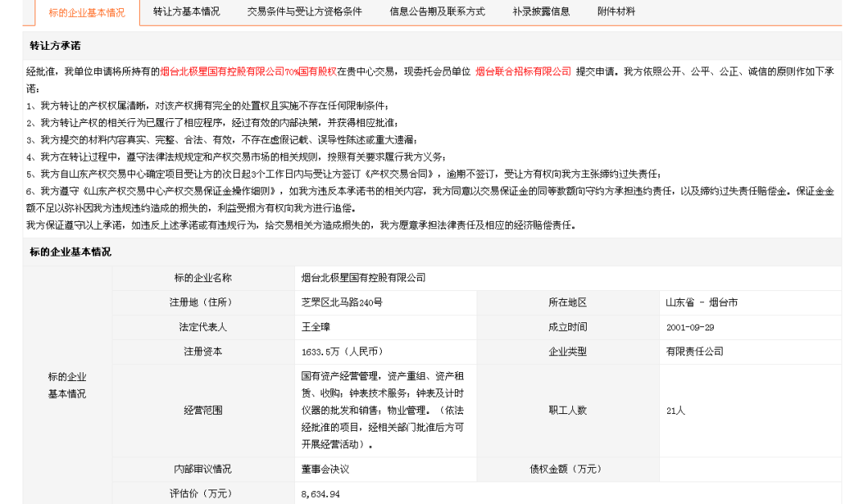
Task: Click the 注册资本 label cell
Action: click(x=203, y=352)
